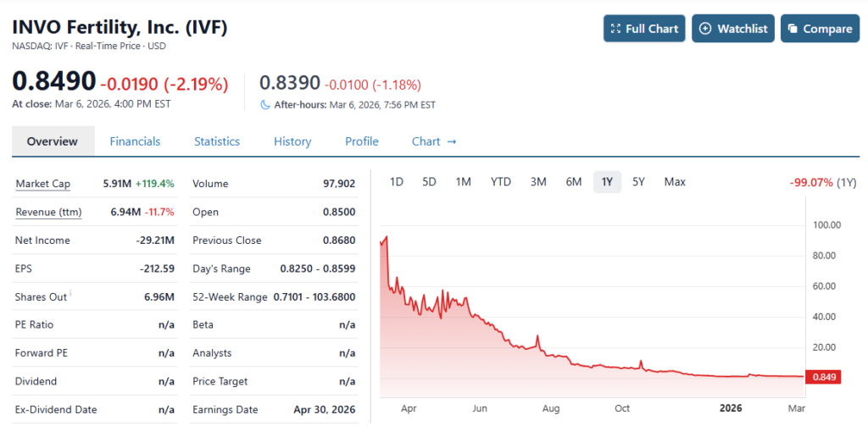Image resolution: width=868 pixels, height=437 pixels.
Task: Choose the 5Y chart period
Action: (x=639, y=182)
